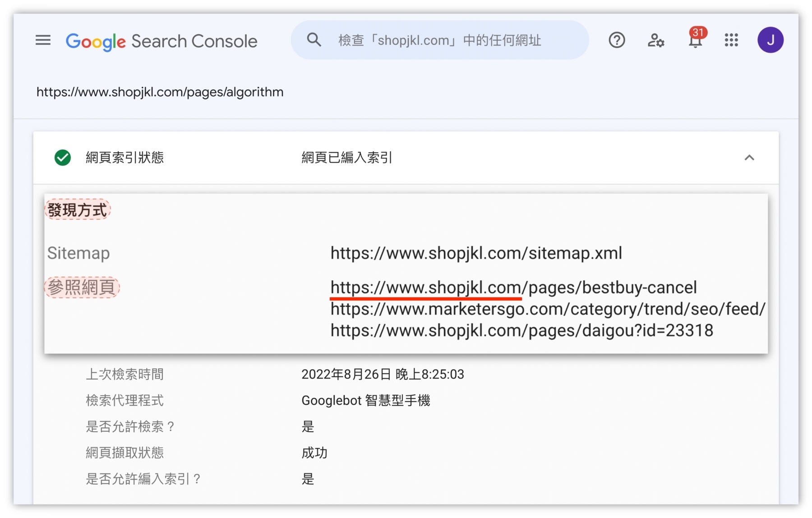
Task: Focus the URL inspection search field
Action: coord(440,40)
